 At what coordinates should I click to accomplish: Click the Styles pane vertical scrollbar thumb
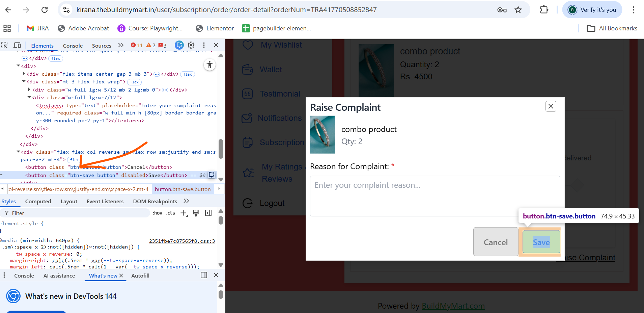[x=221, y=220]
